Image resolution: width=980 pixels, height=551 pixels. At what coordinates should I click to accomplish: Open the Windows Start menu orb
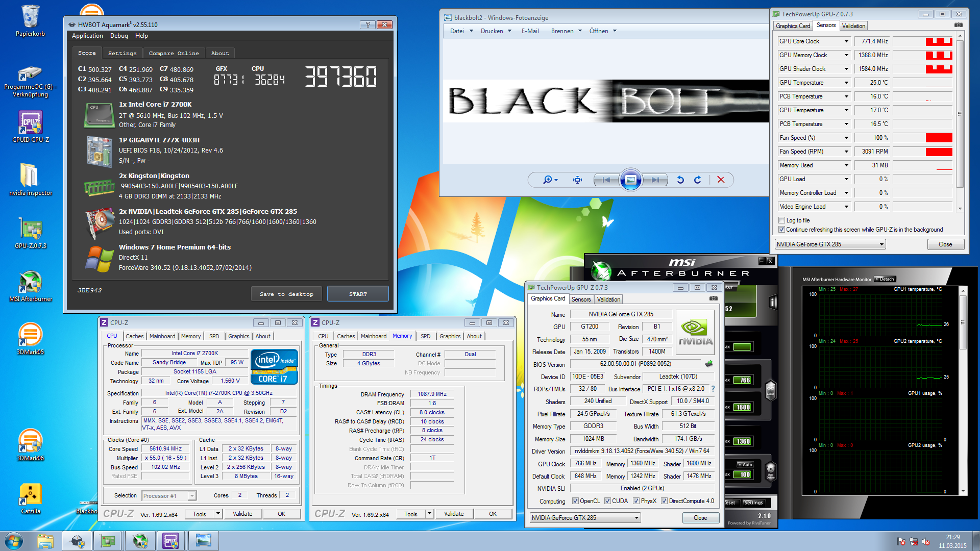(14, 541)
